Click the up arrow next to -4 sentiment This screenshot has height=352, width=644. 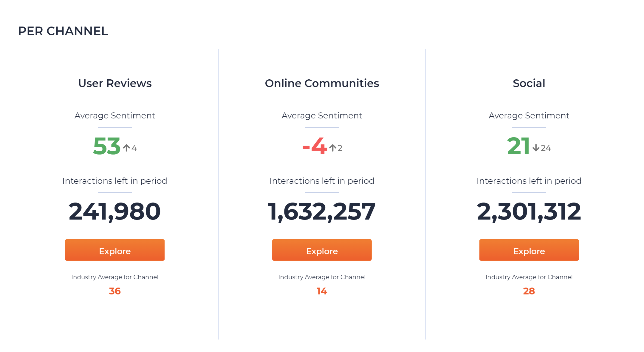pyautogui.click(x=333, y=148)
